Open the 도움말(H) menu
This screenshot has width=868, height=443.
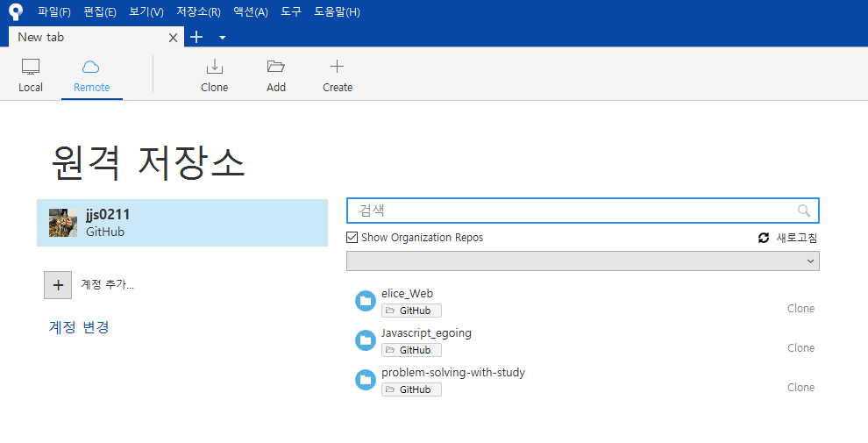(x=337, y=12)
